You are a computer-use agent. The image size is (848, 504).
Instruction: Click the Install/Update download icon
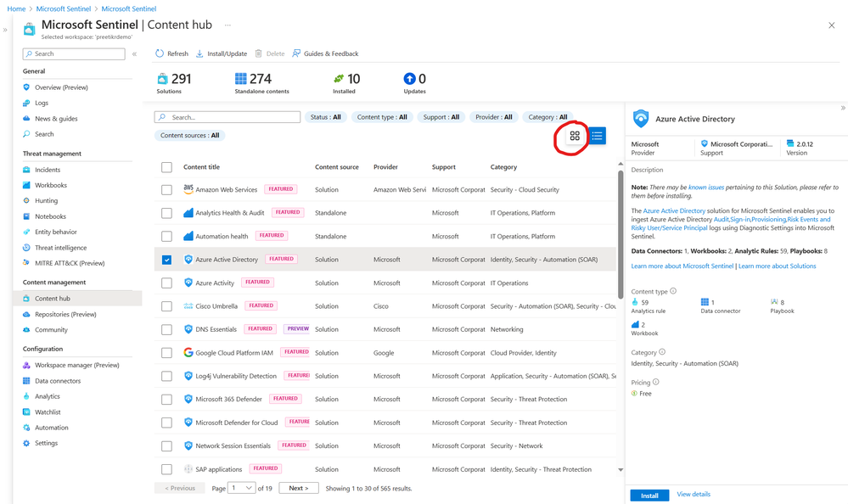click(x=199, y=53)
